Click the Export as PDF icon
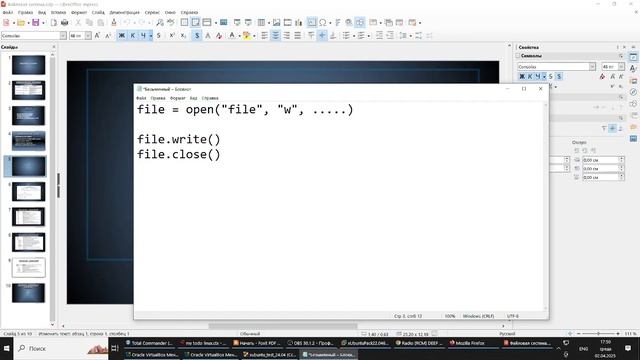Image resolution: width=640 pixels, height=360 pixels. pyautogui.click(x=54, y=22)
